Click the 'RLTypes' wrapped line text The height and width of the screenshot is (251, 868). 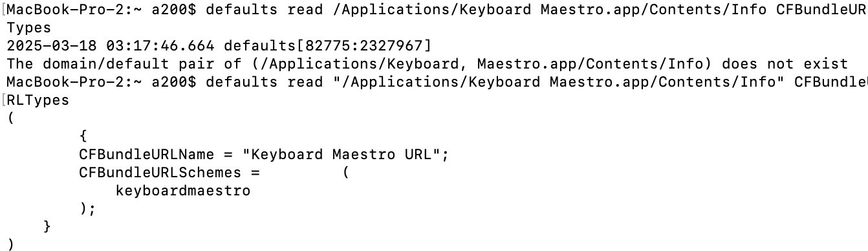(38, 100)
